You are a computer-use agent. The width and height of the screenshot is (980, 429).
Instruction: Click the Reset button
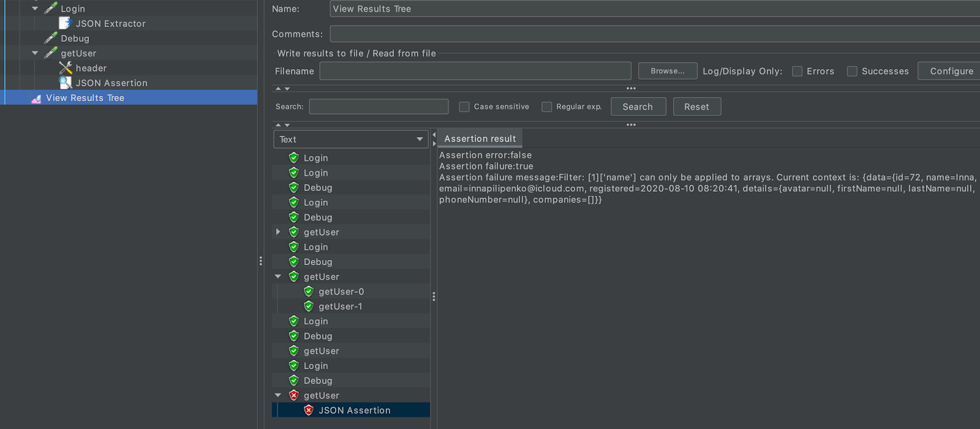[697, 106]
